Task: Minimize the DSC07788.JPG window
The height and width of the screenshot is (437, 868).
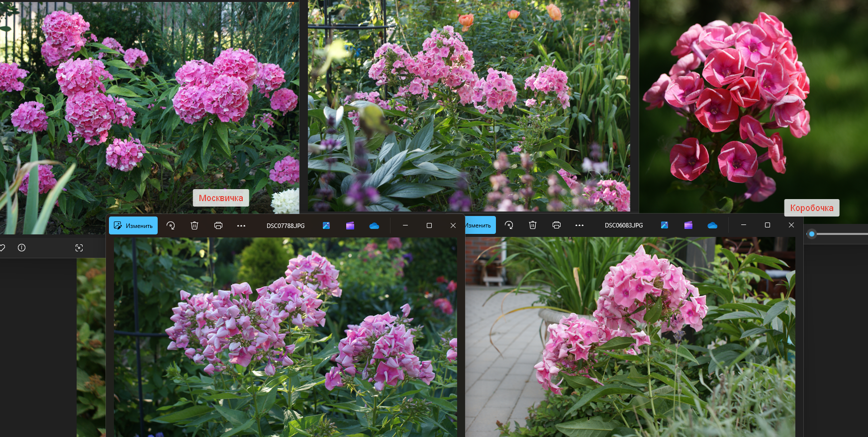Action: (405, 225)
